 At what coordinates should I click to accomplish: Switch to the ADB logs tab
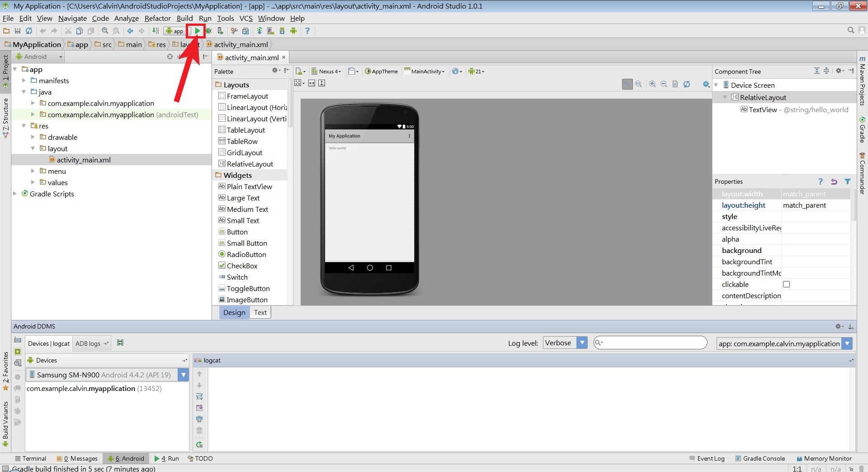click(x=92, y=343)
